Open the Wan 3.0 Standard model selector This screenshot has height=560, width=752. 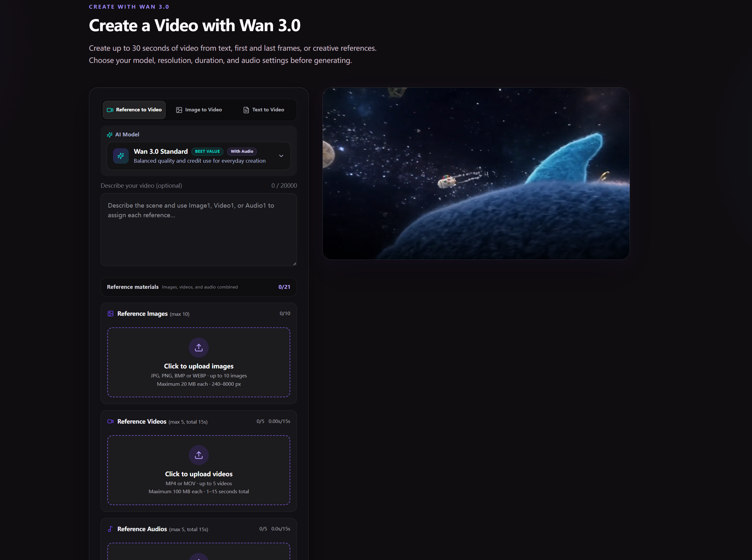pyautogui.click(x=199, y=156)
